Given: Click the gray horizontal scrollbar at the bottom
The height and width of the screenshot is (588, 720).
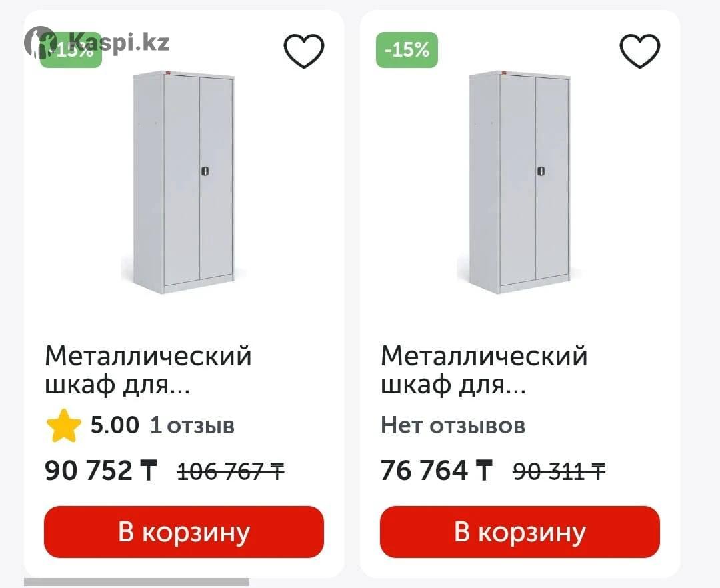Looking at the screenshot, I should pyautogui.click(x=137, y=583).
